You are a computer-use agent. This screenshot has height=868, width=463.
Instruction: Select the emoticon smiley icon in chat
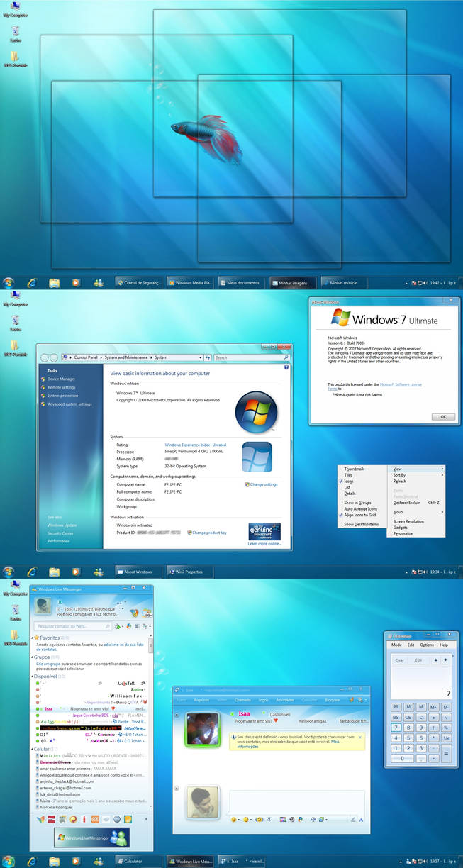[x=234, y=820]
